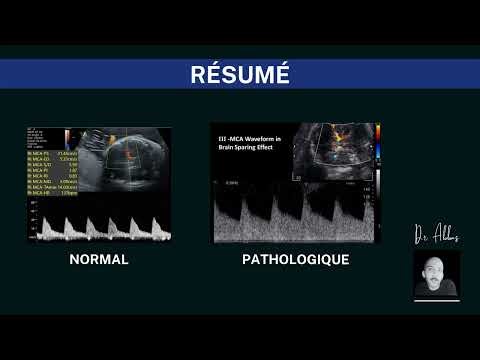
Task: Select the NORMAL ultrasound Doppler image
Action: coord(99,184)
